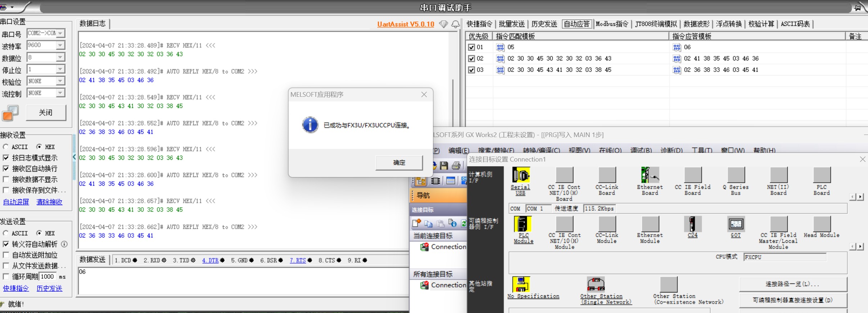Select the PLC Board icon

[x=822, y=175]
